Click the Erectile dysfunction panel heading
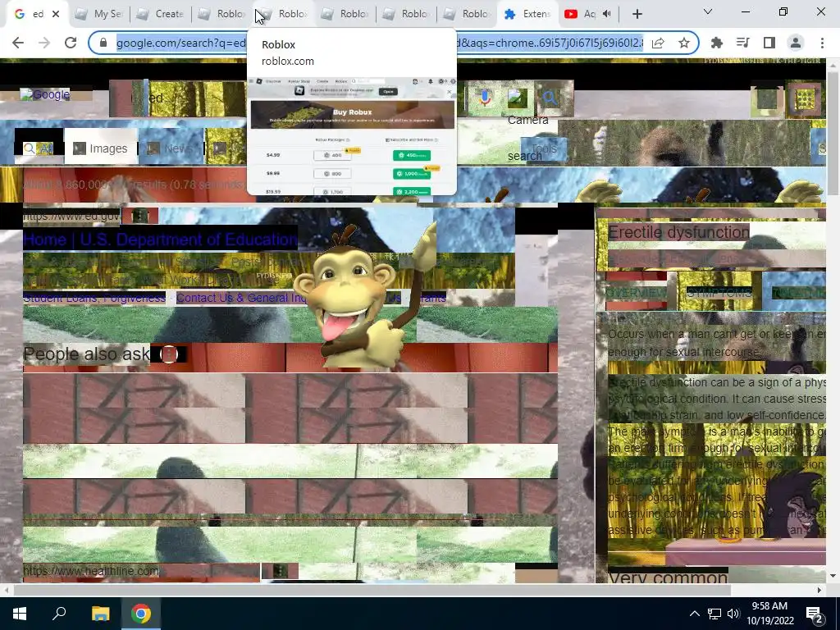 pyautogui.click(x=678, y=232)
